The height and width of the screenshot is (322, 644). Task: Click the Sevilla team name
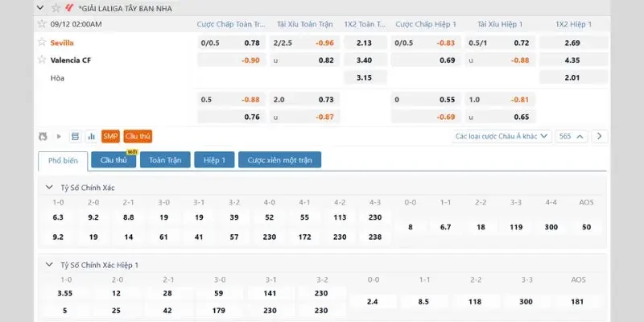pyautogui.click(x=62, y=43)
